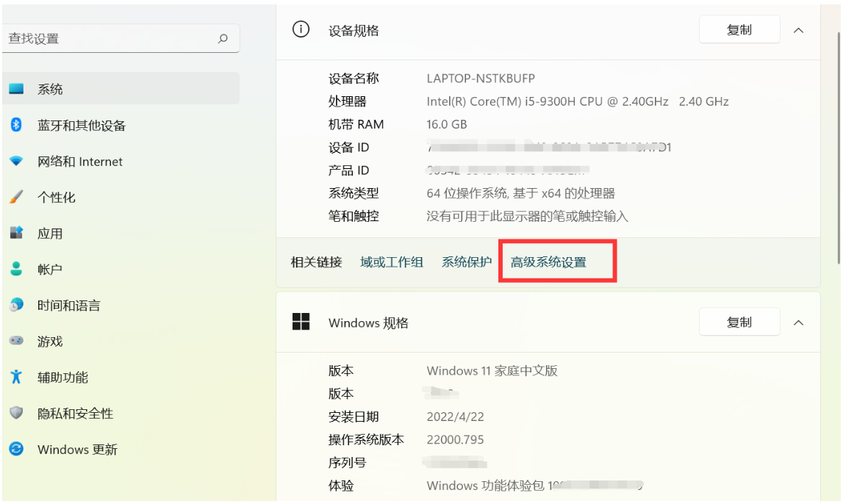Viewport: 857px width, 504px height.
Task: Click the 16.0 GB RAM value
Action: pos(447,124)
